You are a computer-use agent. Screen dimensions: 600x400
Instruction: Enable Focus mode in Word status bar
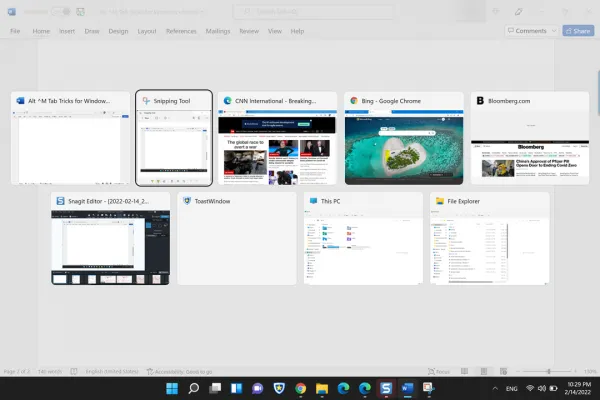(x=439, y=371)
